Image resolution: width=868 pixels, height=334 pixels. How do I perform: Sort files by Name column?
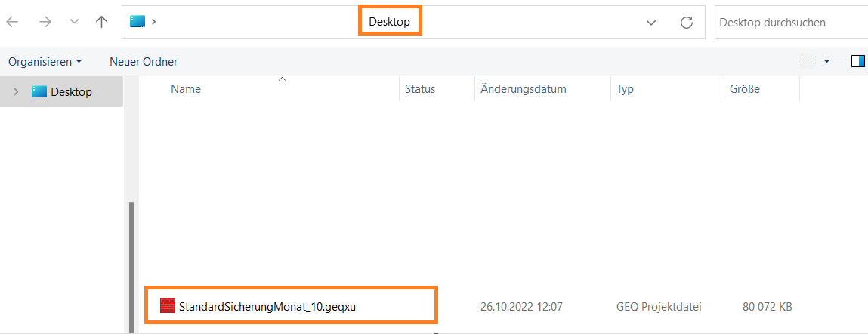[x=186, y=89]
